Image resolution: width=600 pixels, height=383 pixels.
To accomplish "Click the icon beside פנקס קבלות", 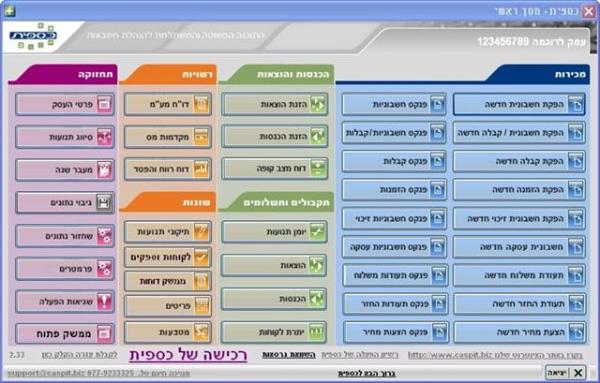I will (437, 161).
